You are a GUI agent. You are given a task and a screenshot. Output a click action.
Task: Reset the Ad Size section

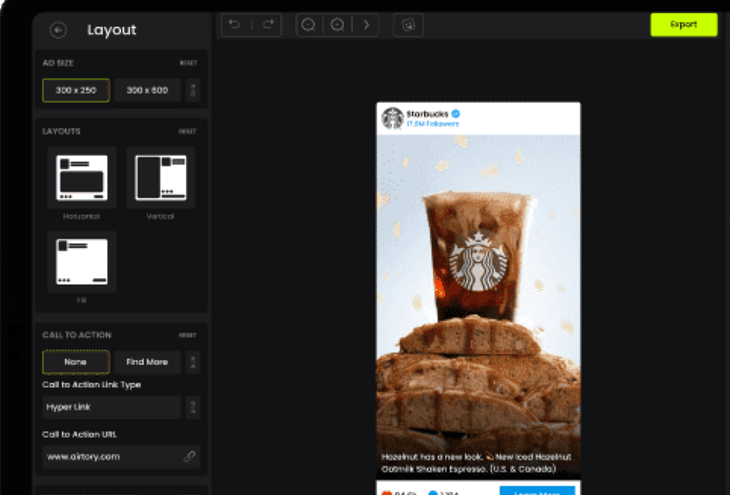(x=189, y=63)
